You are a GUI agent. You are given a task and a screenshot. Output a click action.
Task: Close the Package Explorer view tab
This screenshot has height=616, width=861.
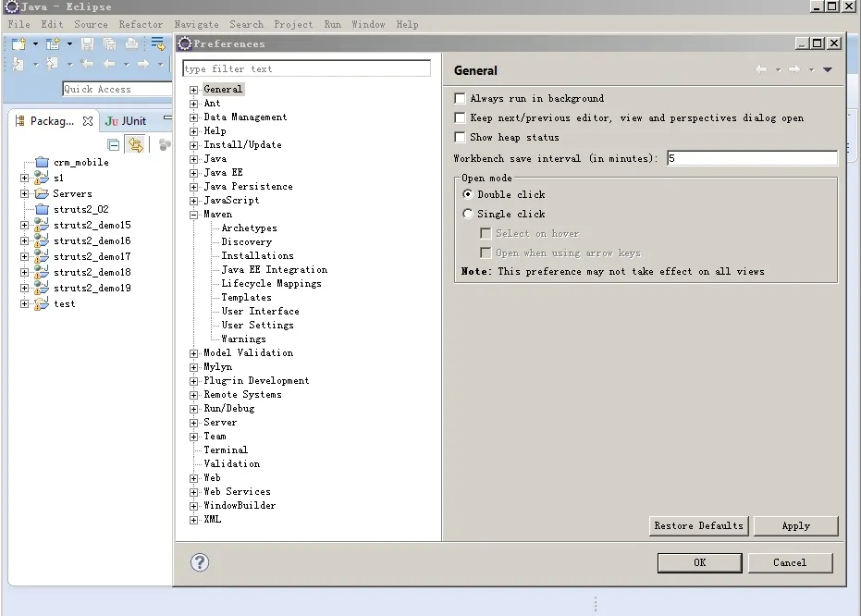coord(88,121)
